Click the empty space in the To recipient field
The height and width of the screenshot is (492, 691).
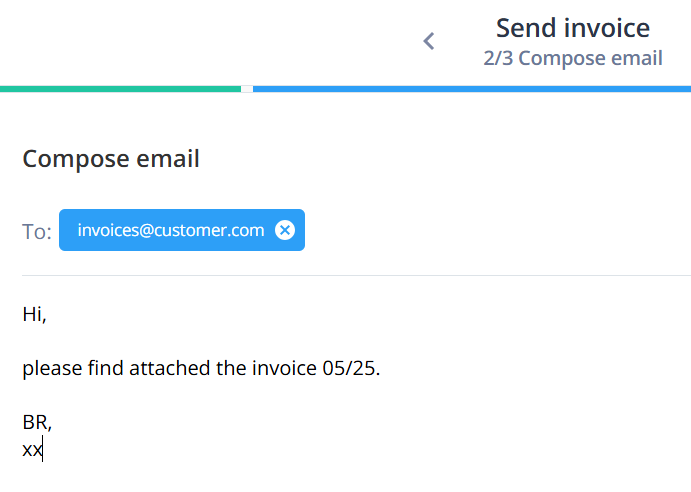498,230
